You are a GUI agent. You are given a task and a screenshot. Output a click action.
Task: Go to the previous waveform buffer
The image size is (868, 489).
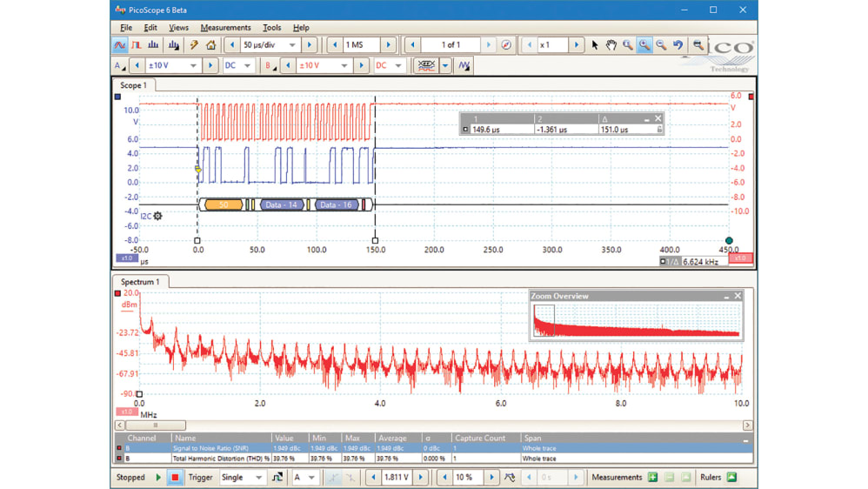[412, 45]
